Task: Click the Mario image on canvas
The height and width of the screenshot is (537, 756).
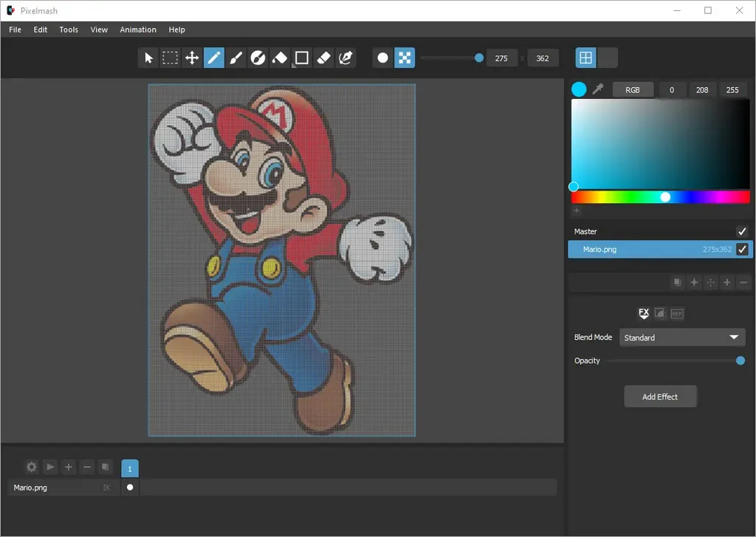Action: [x=281, y=260]
